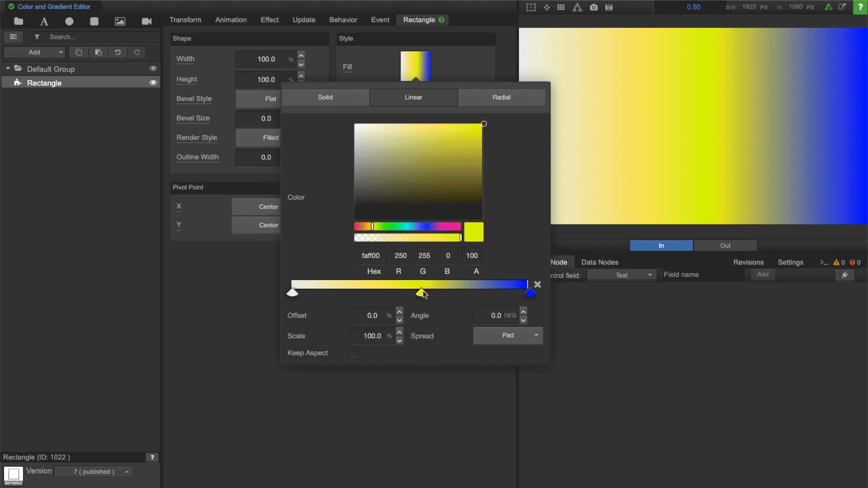
Task: Click the redo arrow icon
Action: click(137, 52)
